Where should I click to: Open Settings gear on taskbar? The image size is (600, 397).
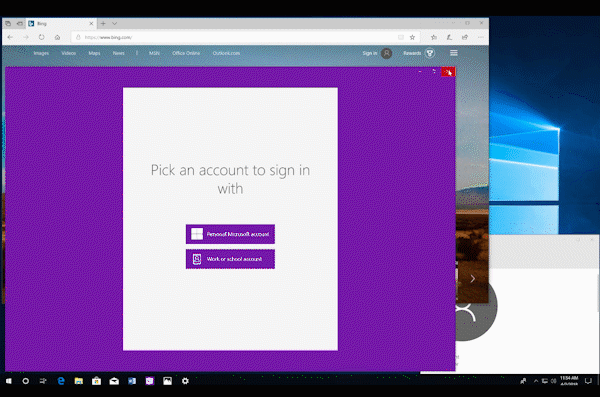(x=185, y=381)
